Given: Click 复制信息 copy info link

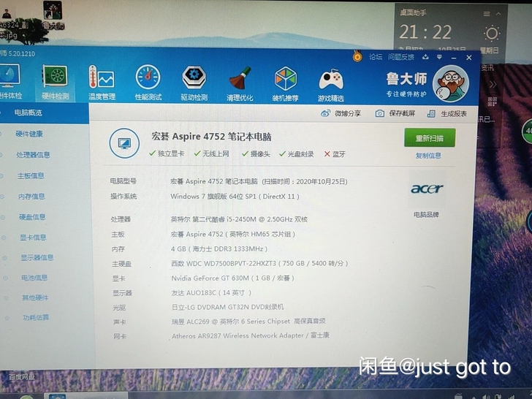Looking at the screenshot, I should pos(428,156).
